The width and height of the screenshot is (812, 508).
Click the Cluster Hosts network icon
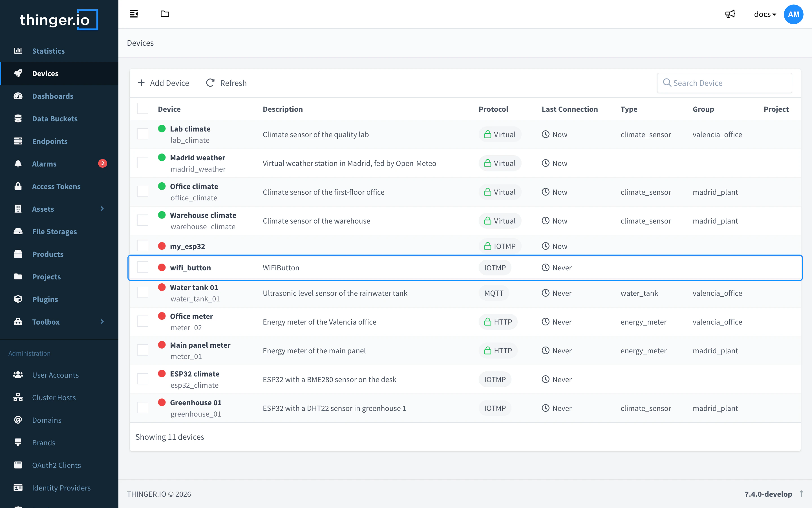click(x=18, y=397)
